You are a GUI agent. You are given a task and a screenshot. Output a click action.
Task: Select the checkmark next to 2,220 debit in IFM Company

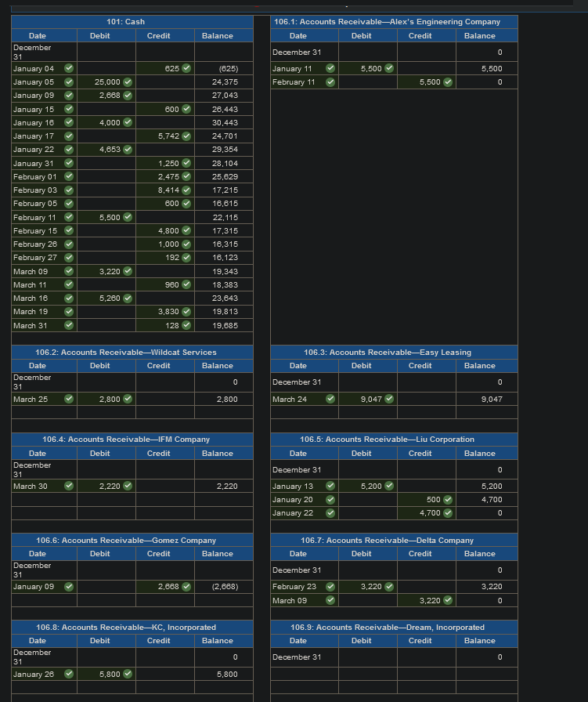click(128, 486)
